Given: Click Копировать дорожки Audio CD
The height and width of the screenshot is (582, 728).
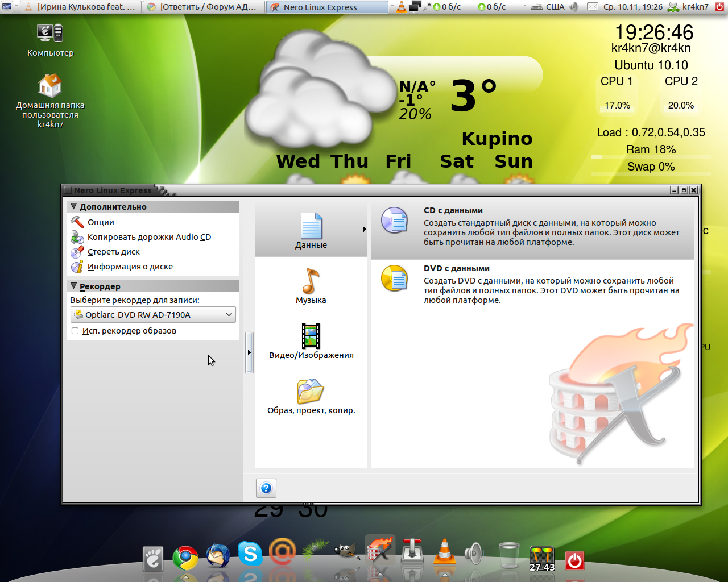Looking at the screenshot, I should 149,237.
